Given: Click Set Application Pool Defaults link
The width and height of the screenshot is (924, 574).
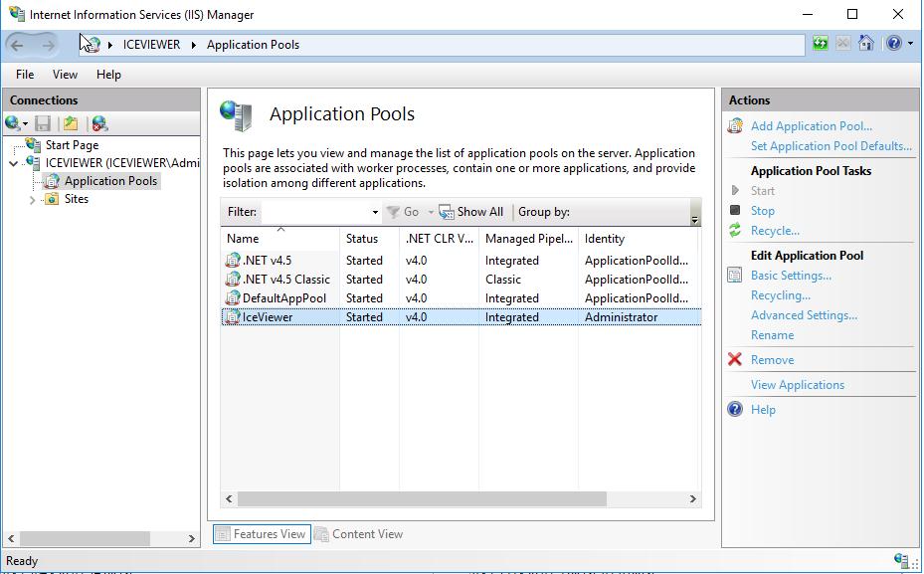Looking at the screenshot, I should 831,146.
